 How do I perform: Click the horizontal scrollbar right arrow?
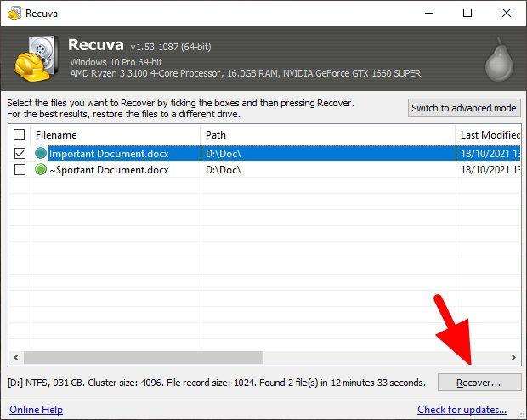[x=513, y=357]
